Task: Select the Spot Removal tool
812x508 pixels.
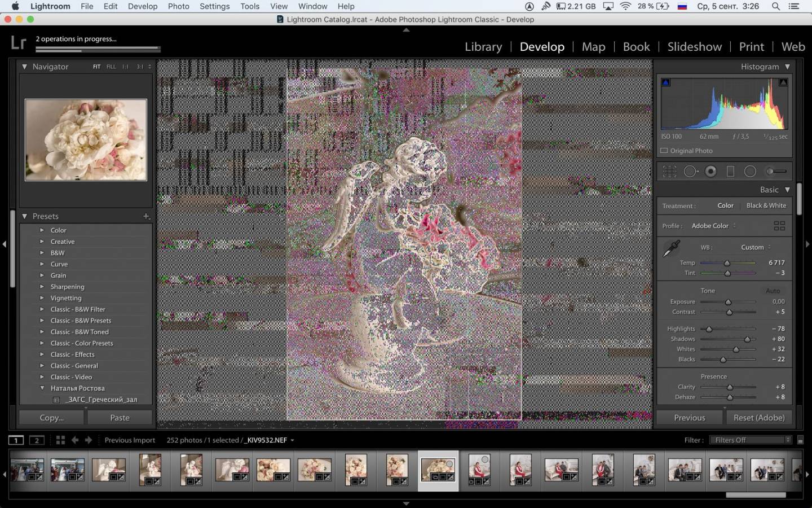Action: point(691,171)
